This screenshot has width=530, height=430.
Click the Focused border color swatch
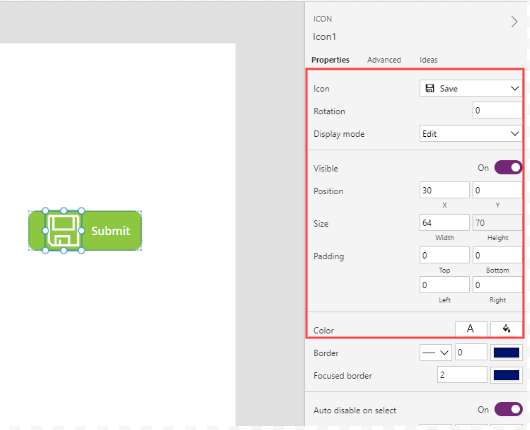coord(506,375)
